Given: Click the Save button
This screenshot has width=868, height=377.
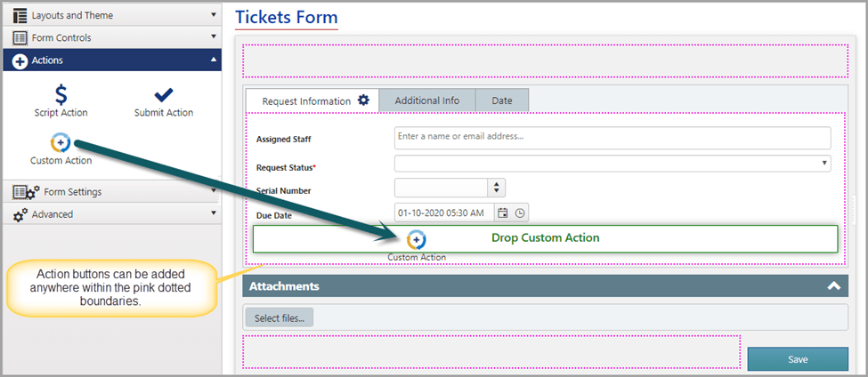Looking at the screenshot, I should [798, 359].
